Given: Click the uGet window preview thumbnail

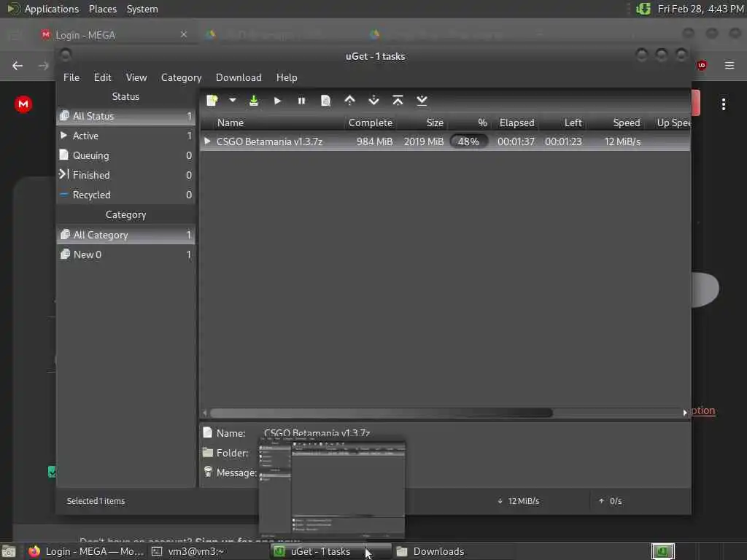Looking at the screenshot, I should click(332, 489).
